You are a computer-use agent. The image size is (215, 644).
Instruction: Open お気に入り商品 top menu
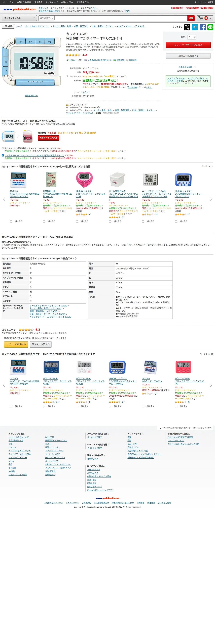pos(24,3)
